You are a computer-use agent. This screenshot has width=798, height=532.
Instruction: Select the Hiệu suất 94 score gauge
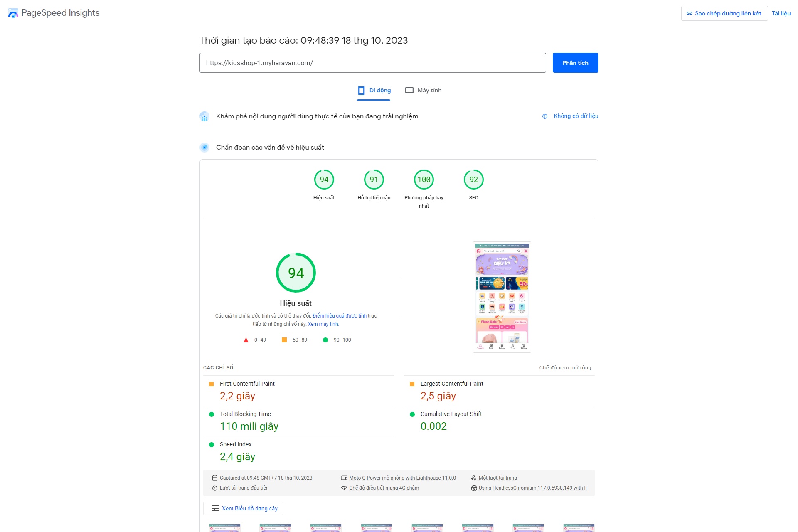[x=324, y=180]
